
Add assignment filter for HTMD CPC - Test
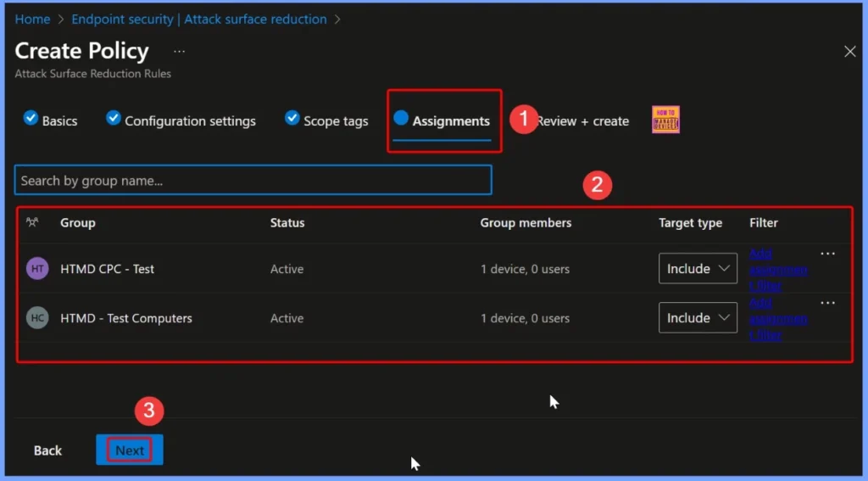coord(777,269)
